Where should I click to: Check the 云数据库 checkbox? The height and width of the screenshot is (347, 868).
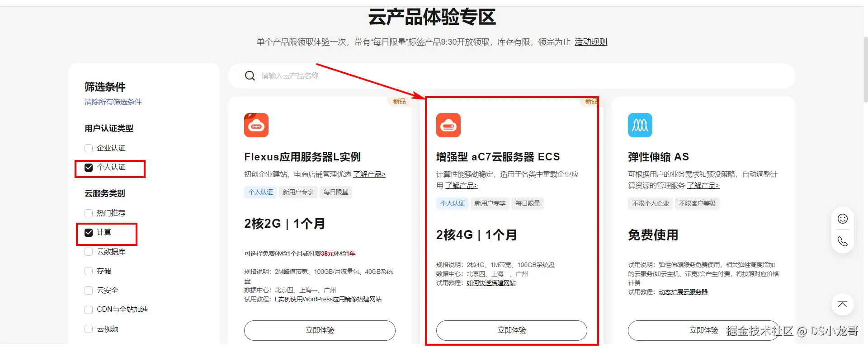(x=89, y=252)
